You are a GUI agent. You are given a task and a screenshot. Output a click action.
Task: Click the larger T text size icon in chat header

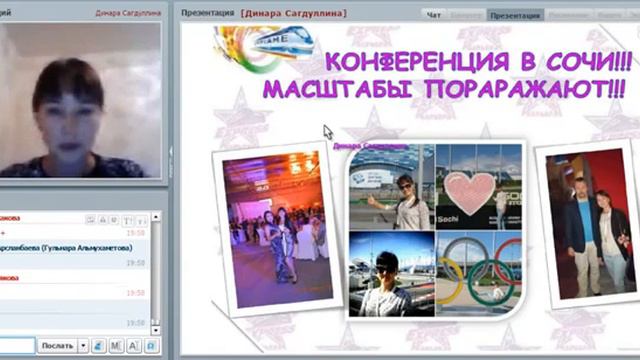[x=128, y=221]
